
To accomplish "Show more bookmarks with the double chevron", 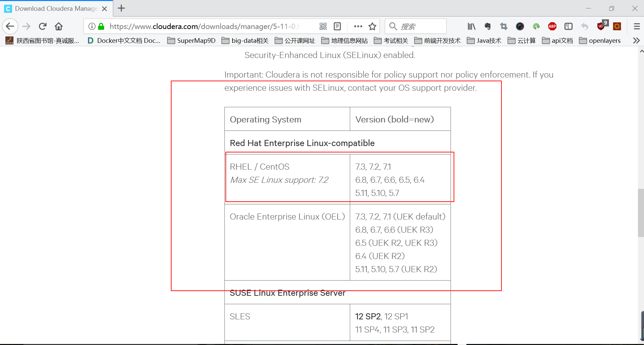I will point(636,40).
